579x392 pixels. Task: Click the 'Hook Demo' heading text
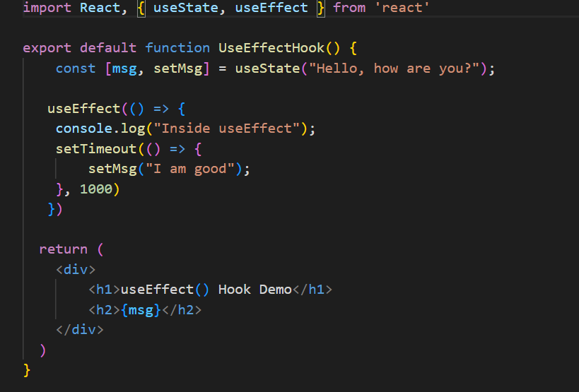pyautogui.click(x=255, y=290)
